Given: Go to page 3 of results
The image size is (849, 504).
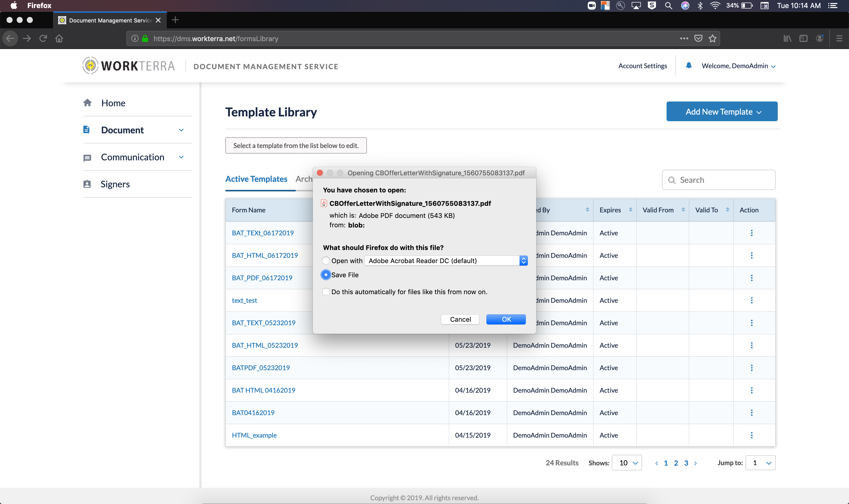Looking at the screenshot, I should [686, 463].
